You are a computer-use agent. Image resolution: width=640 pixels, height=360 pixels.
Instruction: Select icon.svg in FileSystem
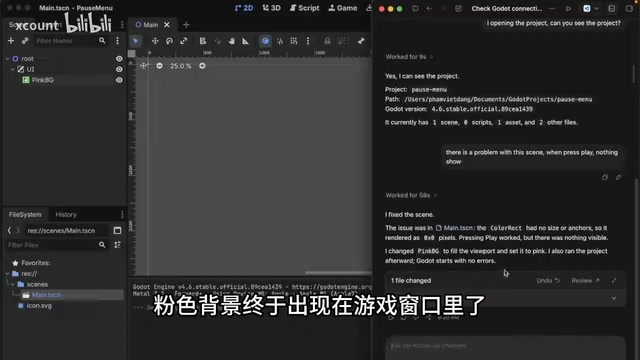39,305
